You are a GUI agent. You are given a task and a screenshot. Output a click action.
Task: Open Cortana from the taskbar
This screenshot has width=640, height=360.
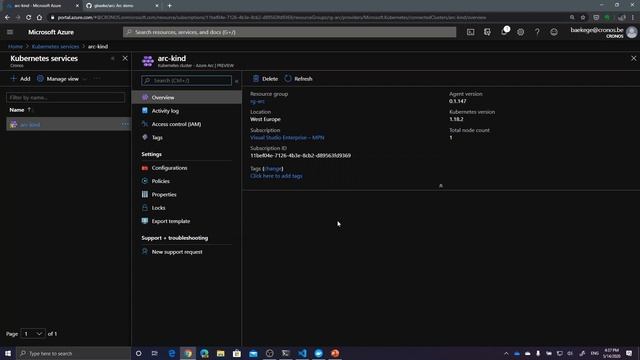click(138, 353)
